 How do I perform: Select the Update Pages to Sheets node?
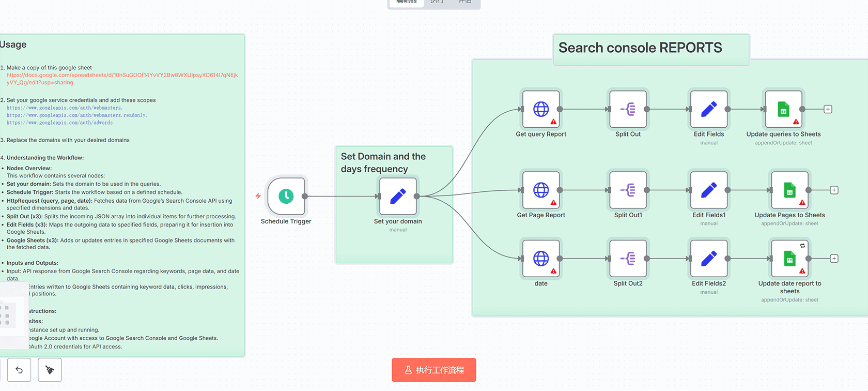(x=789, y=190)
